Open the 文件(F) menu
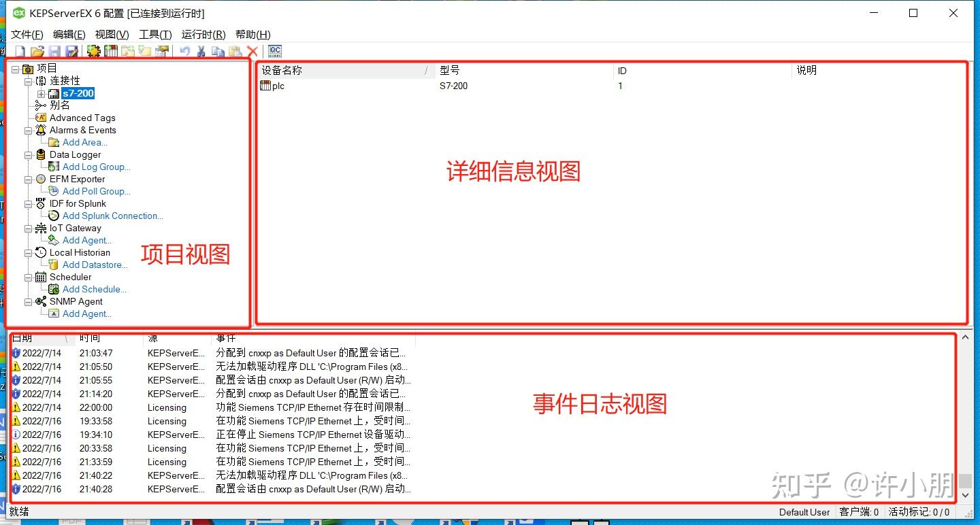This screenshot has width=980, height=525. pyautogui.click(x=27, y=34)
